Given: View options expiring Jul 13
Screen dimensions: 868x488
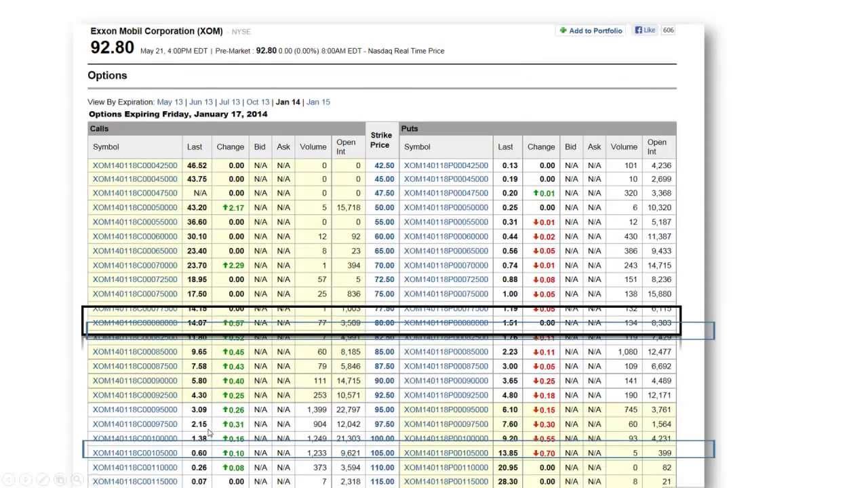Looking at the screenshot, I should 230,102.
